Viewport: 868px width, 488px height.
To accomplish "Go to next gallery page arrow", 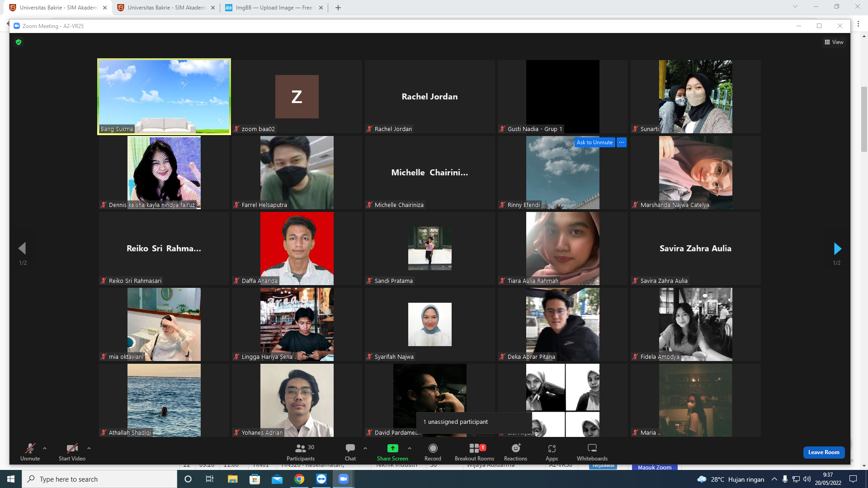I will click(x=837, y=249).
